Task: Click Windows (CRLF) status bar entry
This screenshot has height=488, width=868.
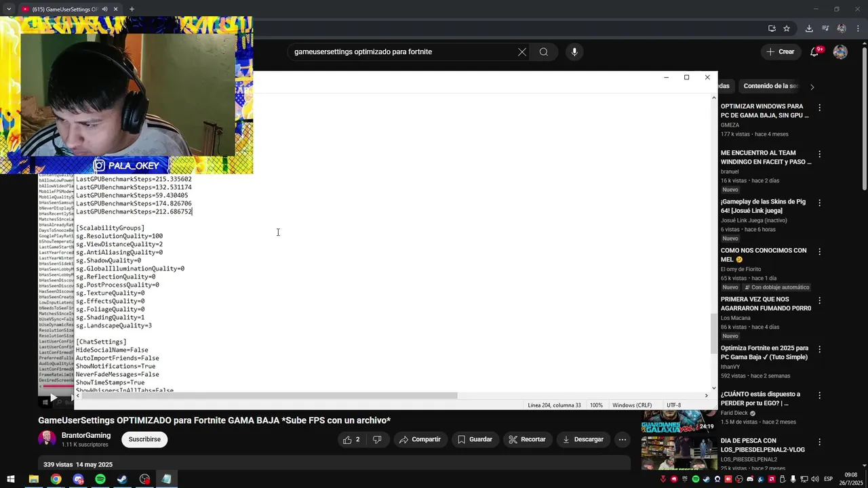Action: [x=632, y=405]
